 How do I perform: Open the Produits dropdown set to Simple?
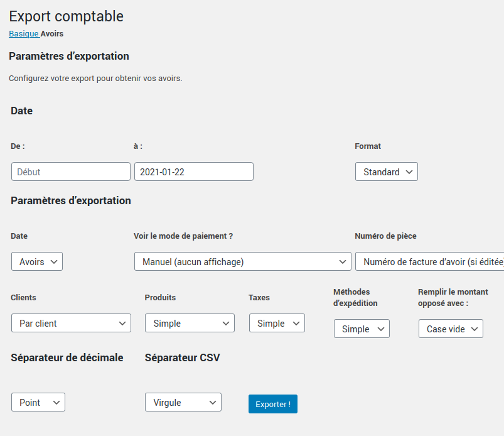190,323
